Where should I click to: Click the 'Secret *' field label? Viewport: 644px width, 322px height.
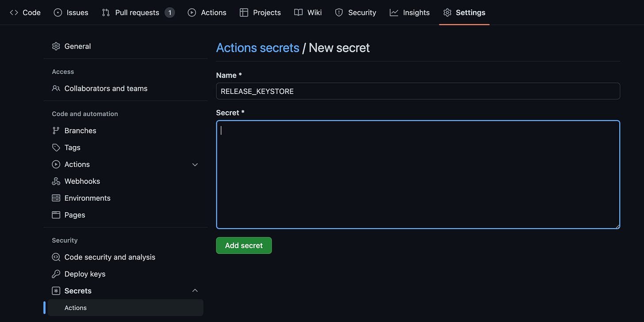(230, 113)
